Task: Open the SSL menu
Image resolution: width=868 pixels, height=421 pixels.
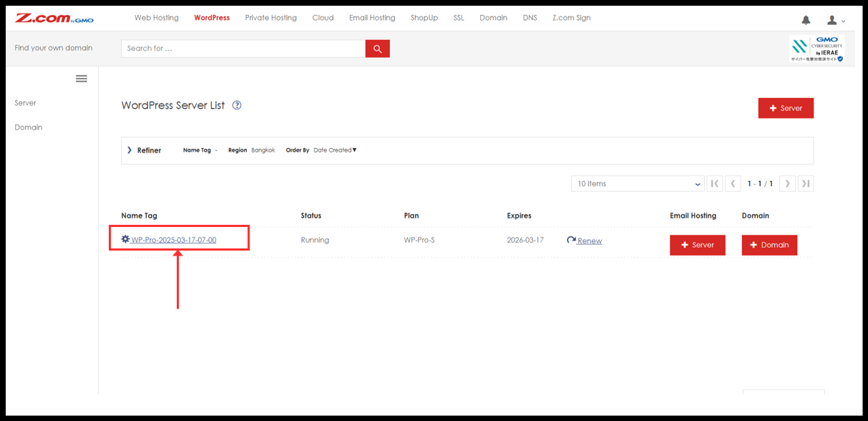Action: [x=459, y=18]
